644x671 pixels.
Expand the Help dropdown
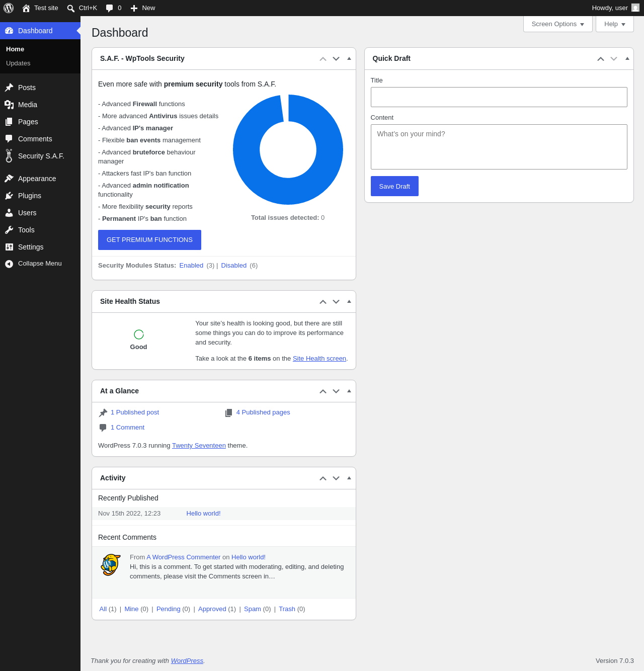click(615, 24)
